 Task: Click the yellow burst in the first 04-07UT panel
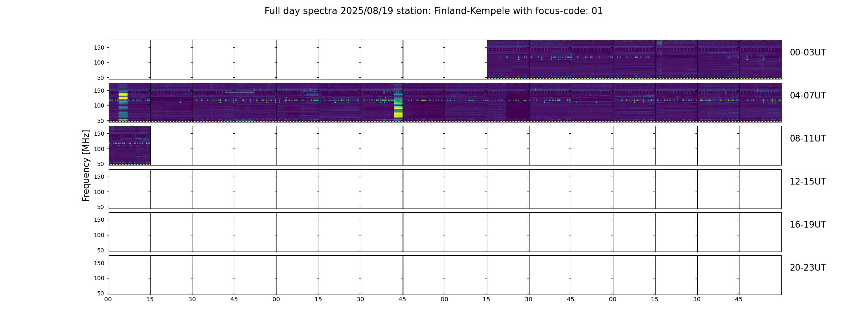(x=123, y=96)
